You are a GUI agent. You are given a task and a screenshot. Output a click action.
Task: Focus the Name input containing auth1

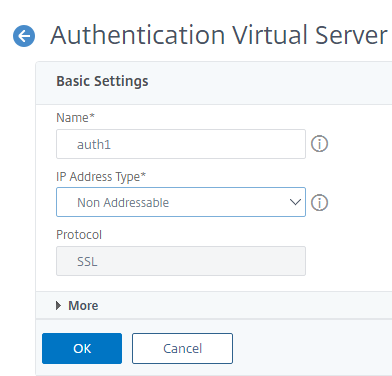pyautogui.click(x=181, y=144)
